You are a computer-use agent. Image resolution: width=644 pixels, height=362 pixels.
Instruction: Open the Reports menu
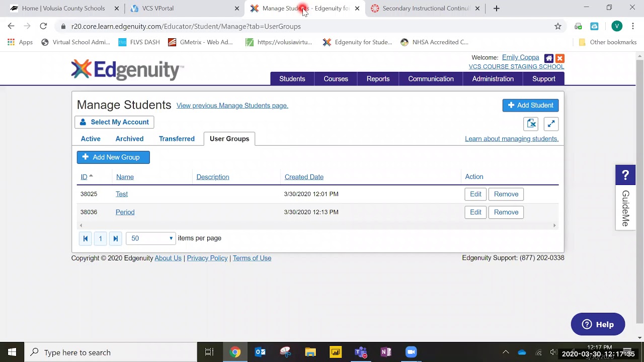coord(378,79)
